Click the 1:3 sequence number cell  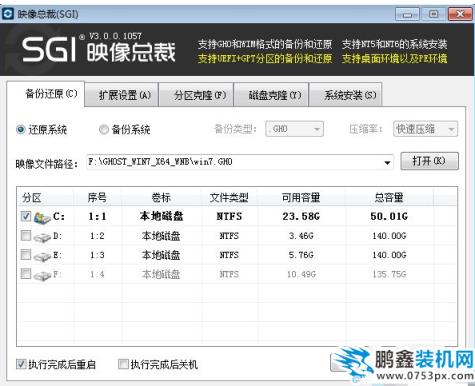click(97, 255)
